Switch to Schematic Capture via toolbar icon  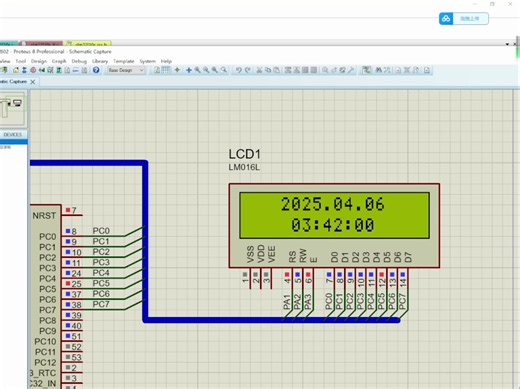24,70
